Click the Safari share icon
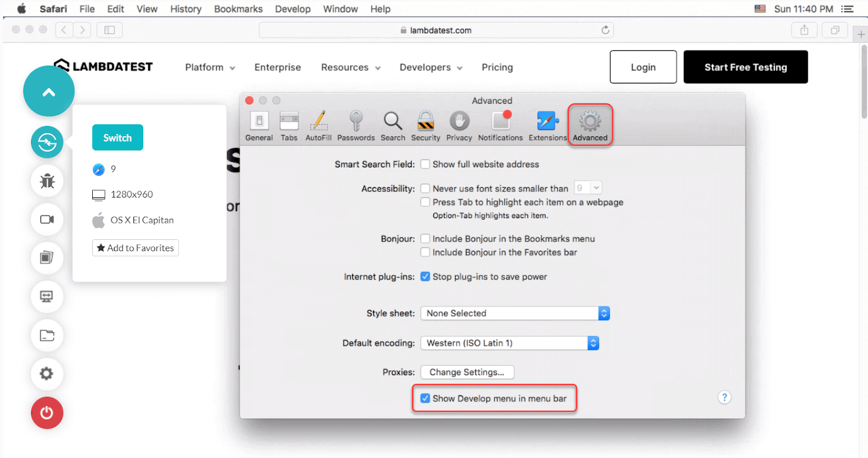 tap(805, 30)
